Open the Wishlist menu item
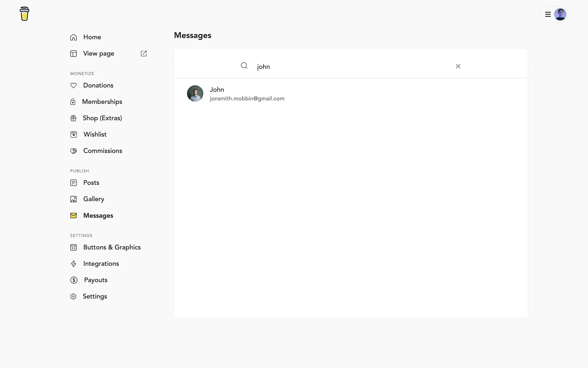588x368 pixels. pos(95,134)
